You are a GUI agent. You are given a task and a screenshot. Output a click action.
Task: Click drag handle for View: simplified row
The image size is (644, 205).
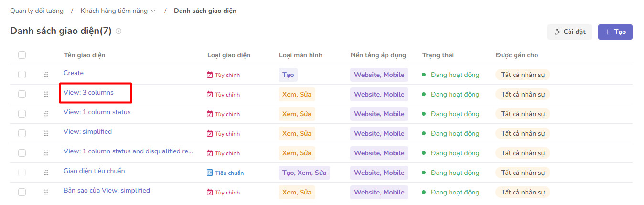click(x=46, y=133)
